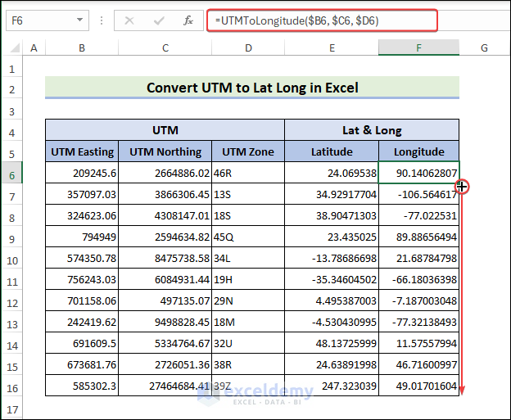Click the Cancel (X) formula bar icon

(x=129, y=20)
